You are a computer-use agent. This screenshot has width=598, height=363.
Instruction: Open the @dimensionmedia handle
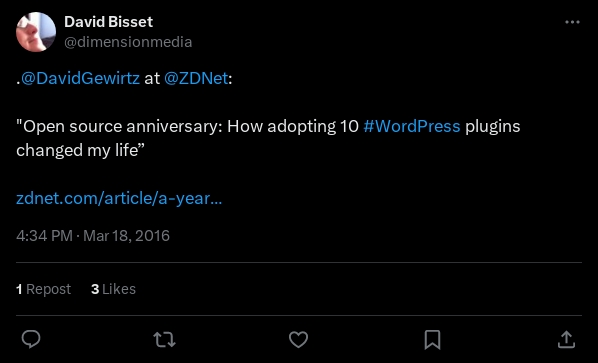(x=128, y=42)
